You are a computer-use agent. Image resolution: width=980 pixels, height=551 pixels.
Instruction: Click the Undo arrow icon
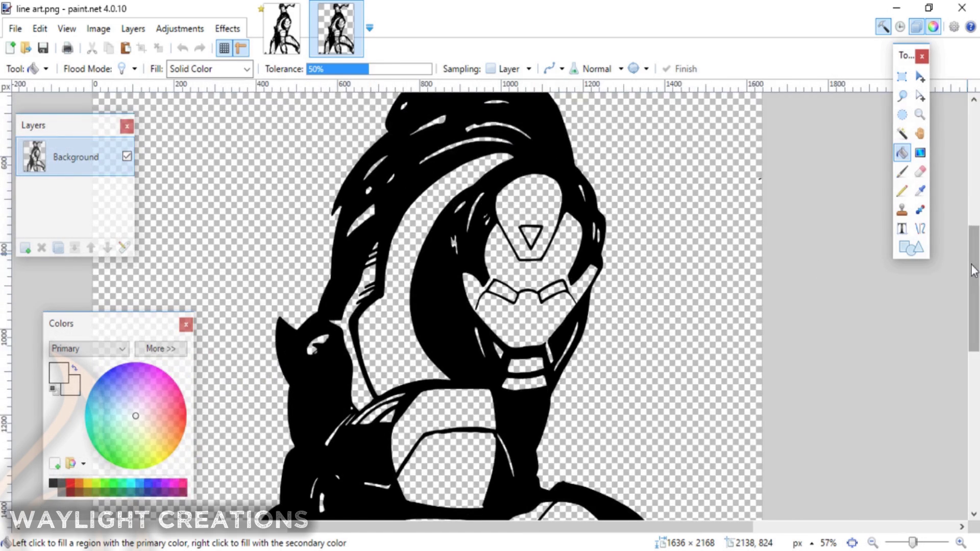[183, 48]
